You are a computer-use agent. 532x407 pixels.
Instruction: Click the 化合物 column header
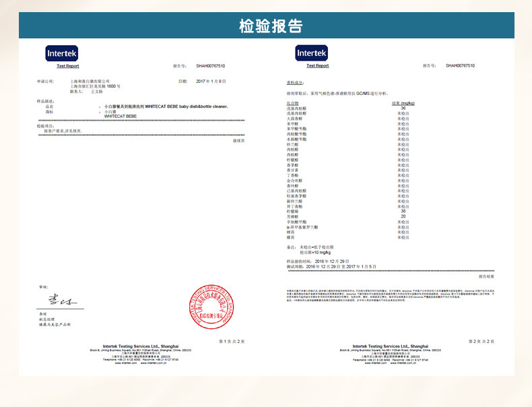pos(292,103)
